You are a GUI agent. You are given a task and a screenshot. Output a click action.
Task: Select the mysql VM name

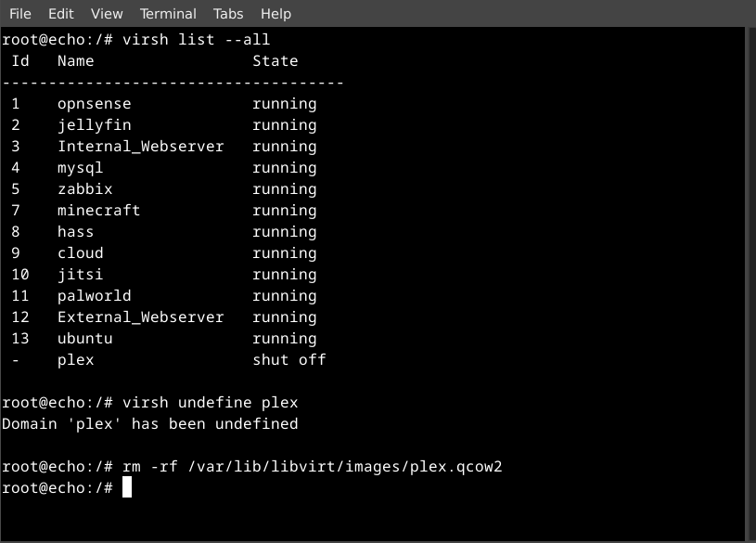(x=82, y=167)
